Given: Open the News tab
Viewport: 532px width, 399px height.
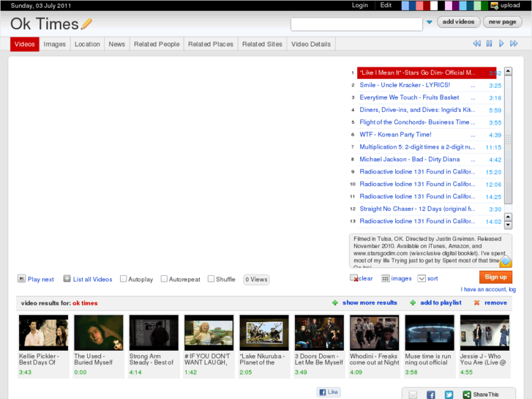Looking at the screenshot, I should tap(116, 44).
